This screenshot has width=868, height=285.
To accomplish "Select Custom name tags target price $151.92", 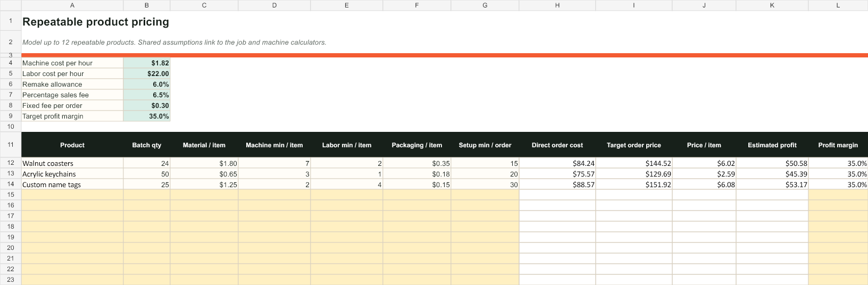I will coord(634,185).
